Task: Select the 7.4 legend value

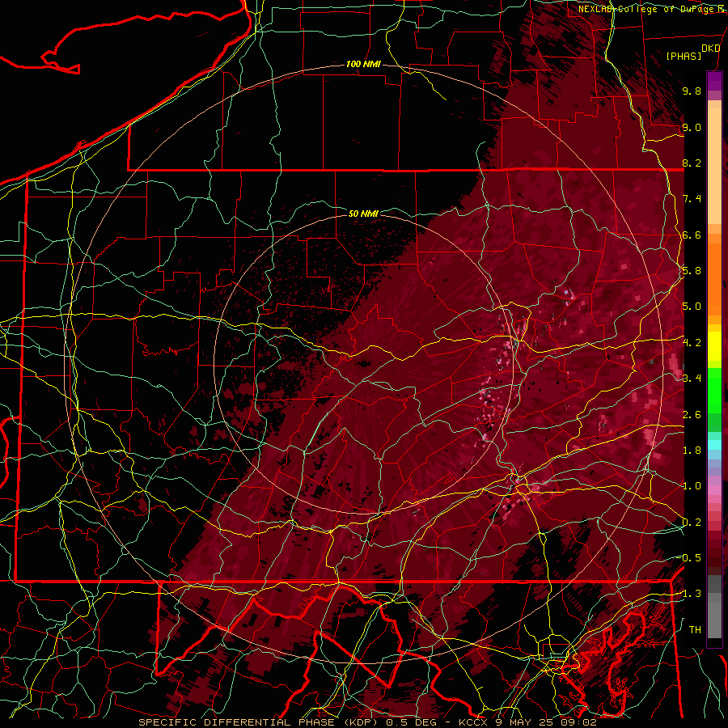Action: pyautogui.click(x=692, y=199)
